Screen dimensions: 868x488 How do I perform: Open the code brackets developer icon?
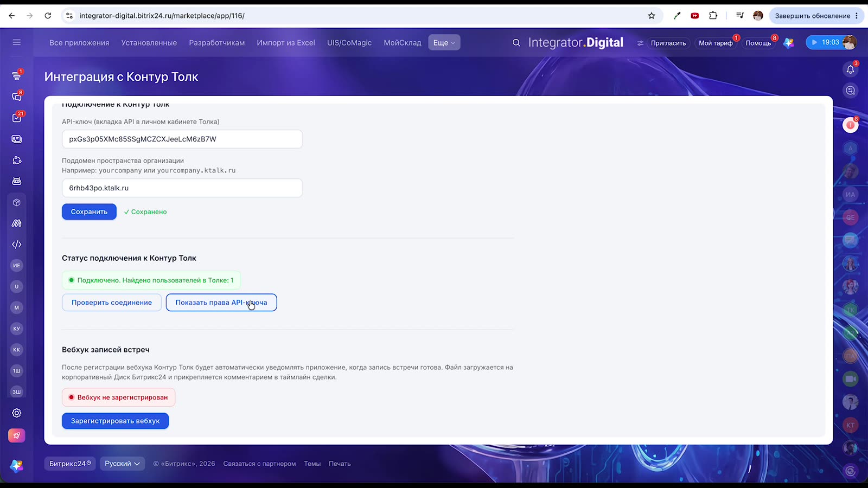tap(17, 244)
